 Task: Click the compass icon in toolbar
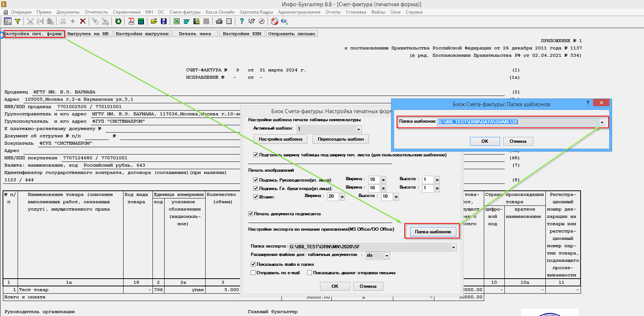click(261, 21)
